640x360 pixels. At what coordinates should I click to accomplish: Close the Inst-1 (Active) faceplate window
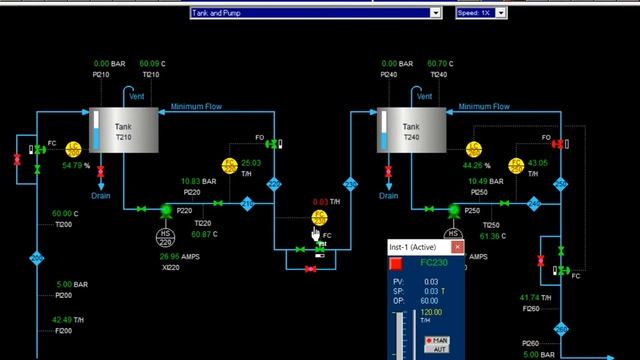458,247
